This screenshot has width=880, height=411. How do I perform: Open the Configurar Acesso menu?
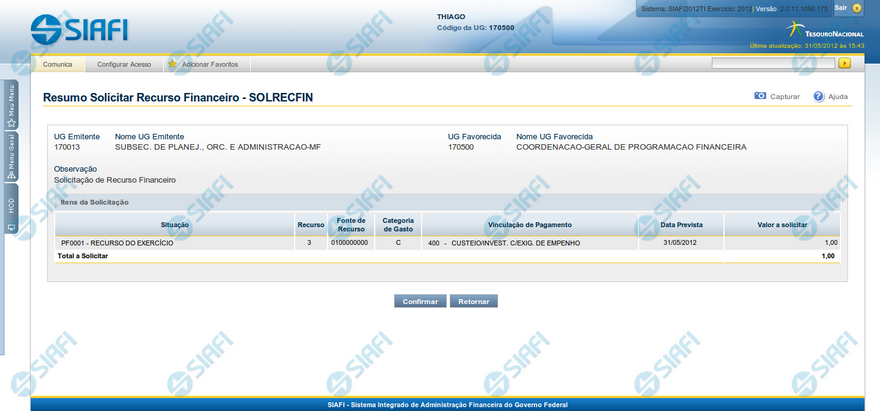tap(124, 64)
